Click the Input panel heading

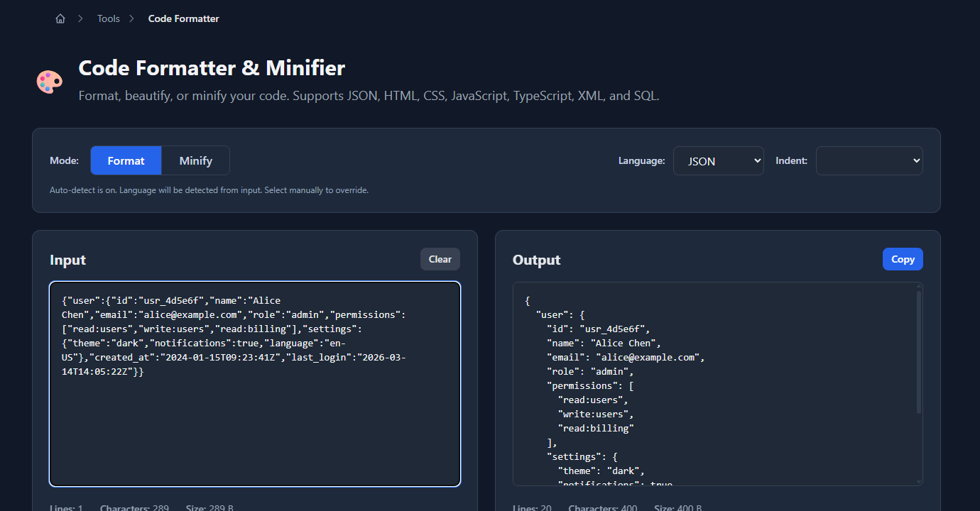(x=67, y=260)
